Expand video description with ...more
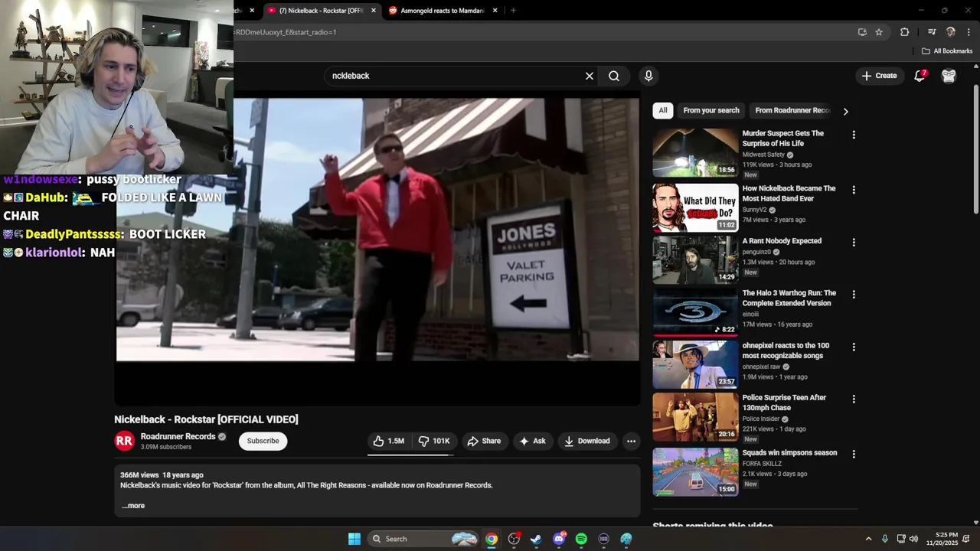980x551 pixels. (x=133, y=506)
